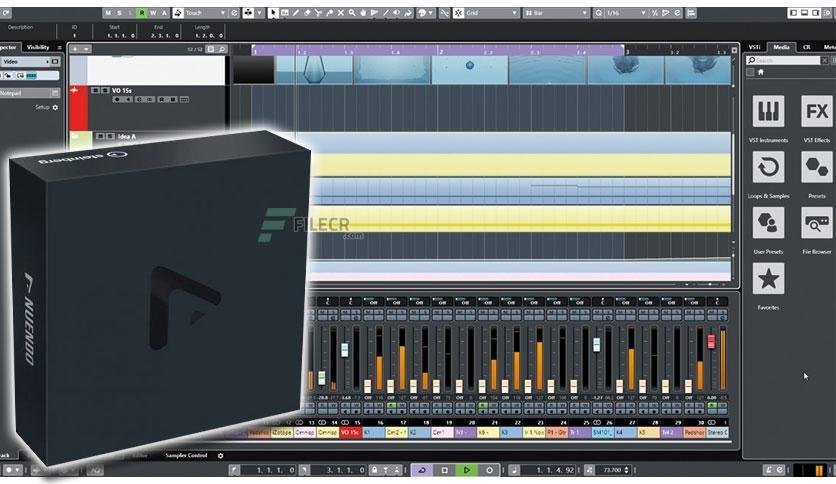
Task: Open the Sampler Control tab
Action: [x=186, y=456]
